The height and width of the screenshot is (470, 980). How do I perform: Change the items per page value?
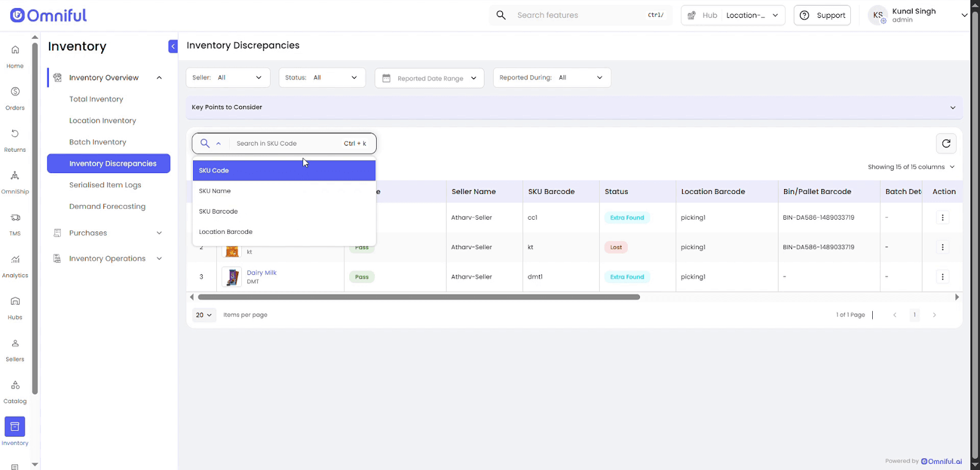(x=204, y=315)
